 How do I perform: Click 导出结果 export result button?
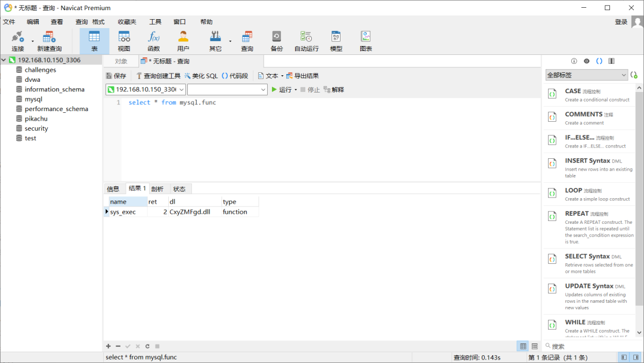pos(303,76)
